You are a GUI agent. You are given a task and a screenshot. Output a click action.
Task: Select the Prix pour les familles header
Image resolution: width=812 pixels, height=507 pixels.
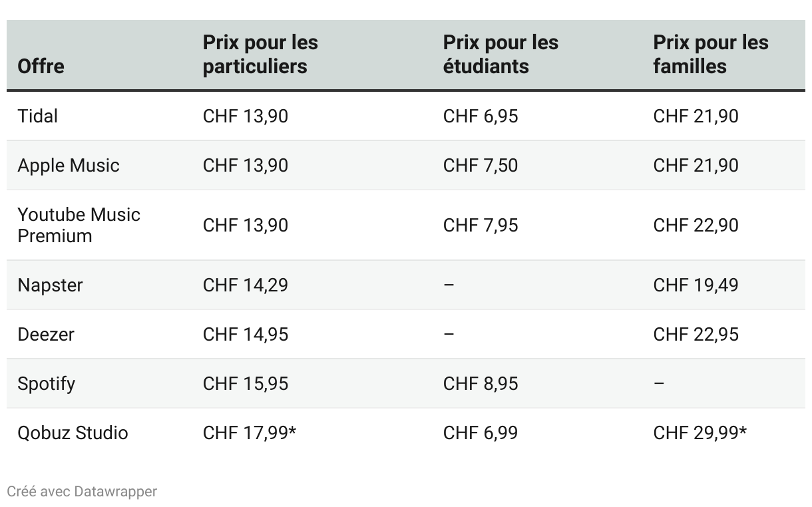(x=710, y=55)
